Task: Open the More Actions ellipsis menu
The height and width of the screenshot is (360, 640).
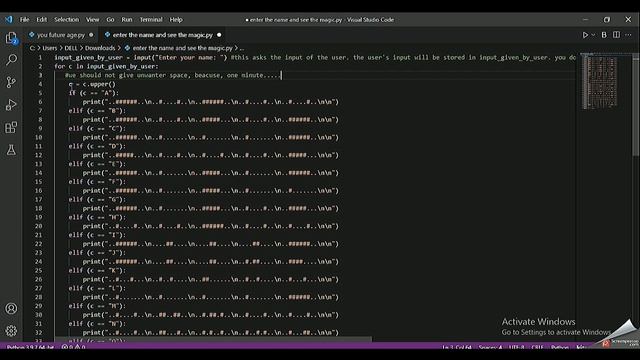Action: tap(628, 35)
